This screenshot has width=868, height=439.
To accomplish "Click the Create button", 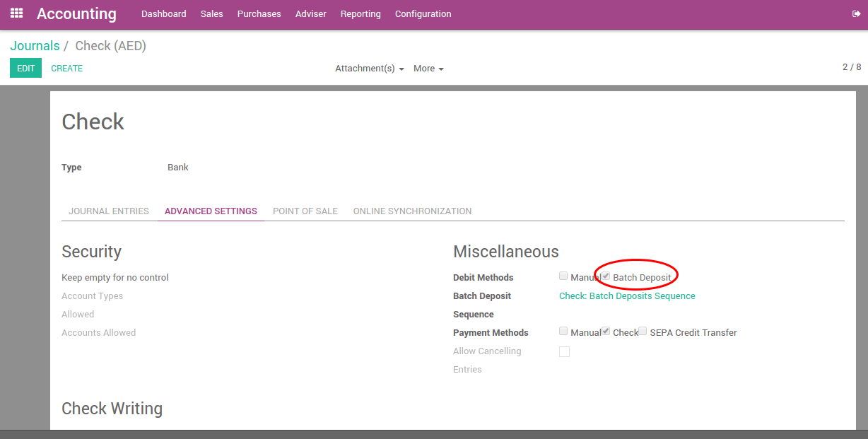I will pyautogui.click(x=67, y=69).
